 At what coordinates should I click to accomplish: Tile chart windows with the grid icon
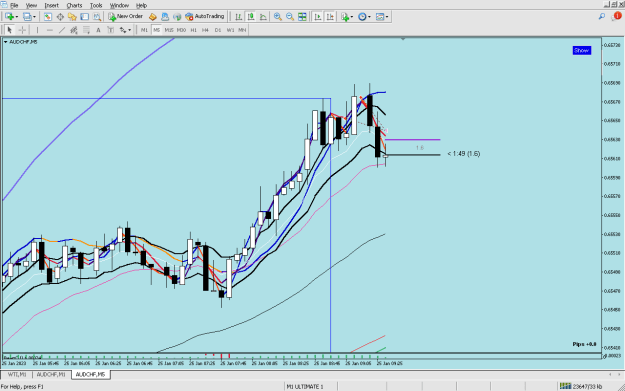[x=303, y=17]
